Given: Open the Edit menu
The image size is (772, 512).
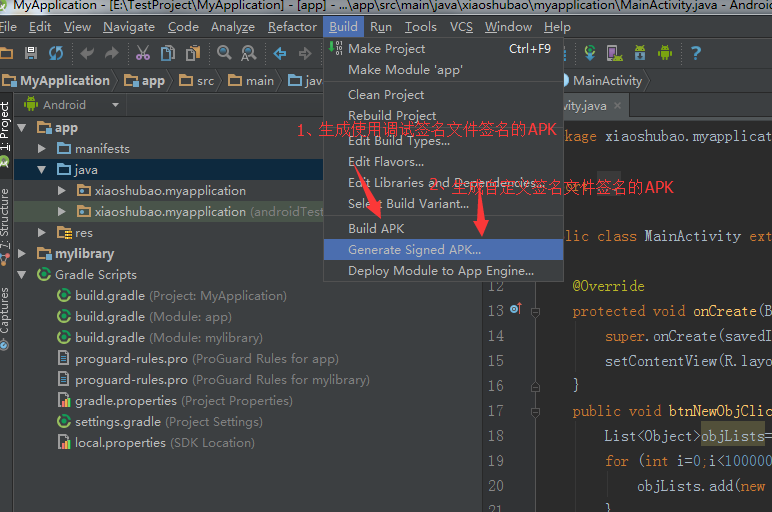Looking at the screenshot, I should tap(40, 27).
